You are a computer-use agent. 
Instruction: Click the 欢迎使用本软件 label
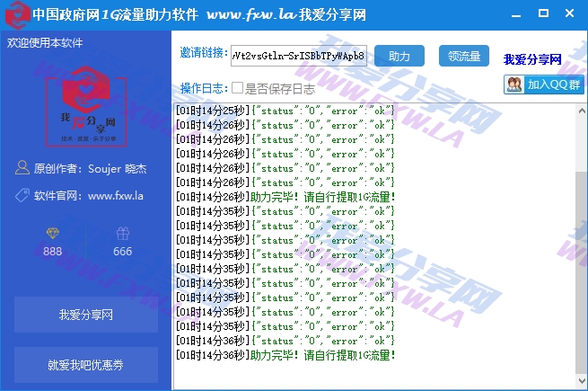45,42
